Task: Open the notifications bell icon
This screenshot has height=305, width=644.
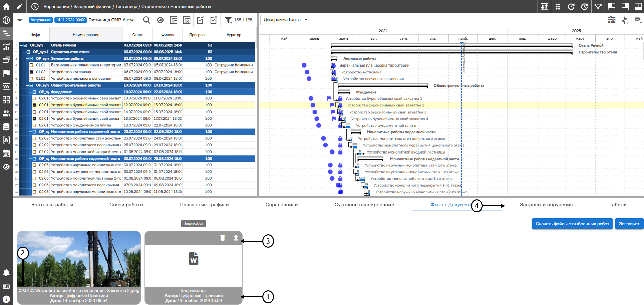Action: (6, 272)
